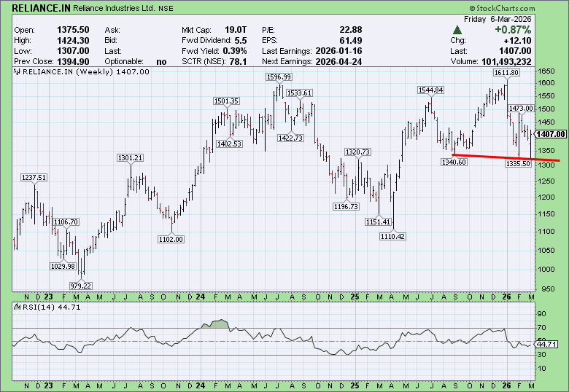Click the current price marker 1407.00 on axis

pos(551,134)
